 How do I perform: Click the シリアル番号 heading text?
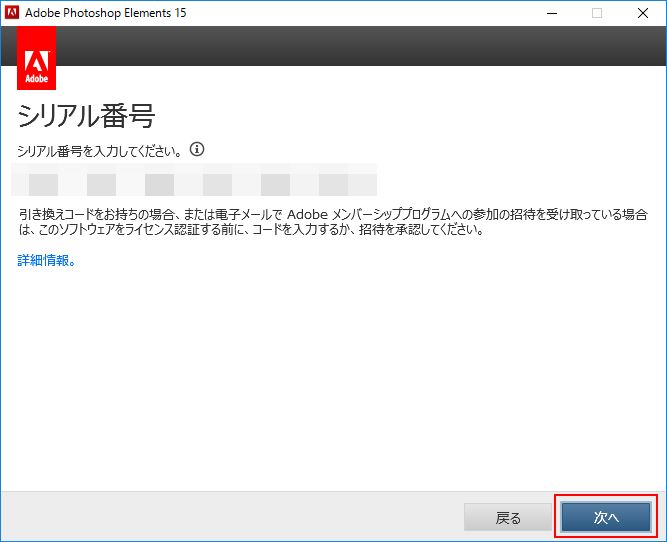(x=86, y=116)
